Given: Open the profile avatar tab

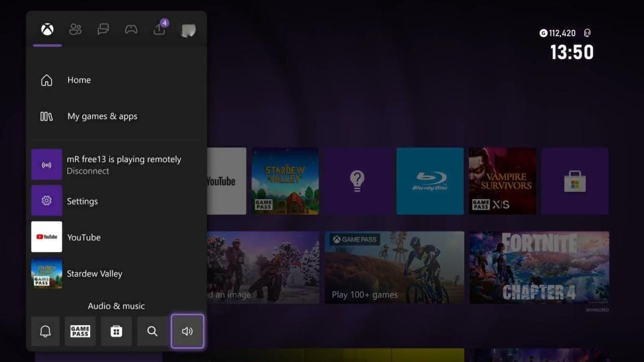Looking at the screenshot, I should (x=188, y=30).
